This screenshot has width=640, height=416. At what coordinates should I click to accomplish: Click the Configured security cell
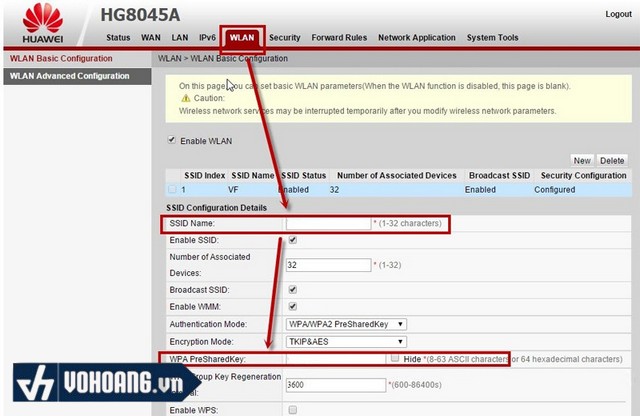pyautogui.click(x=554, y=190)
